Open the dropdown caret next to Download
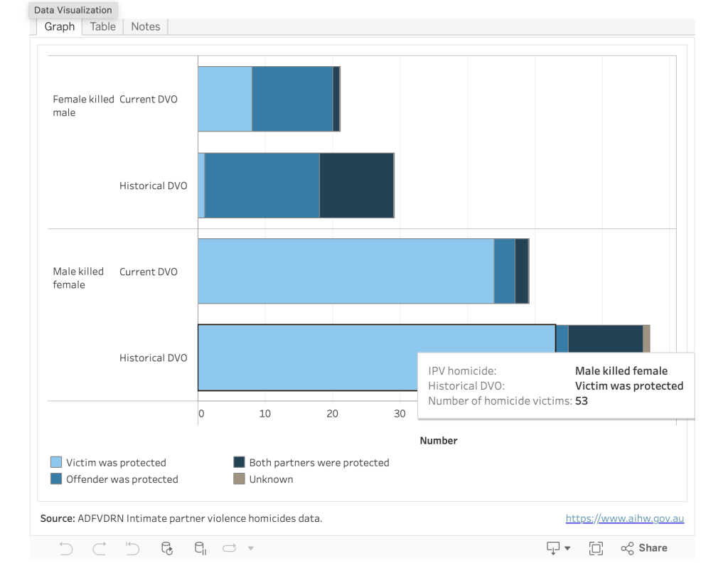This screenshot has width=728, height=583. pyautogui.click(x=567, y=548)
